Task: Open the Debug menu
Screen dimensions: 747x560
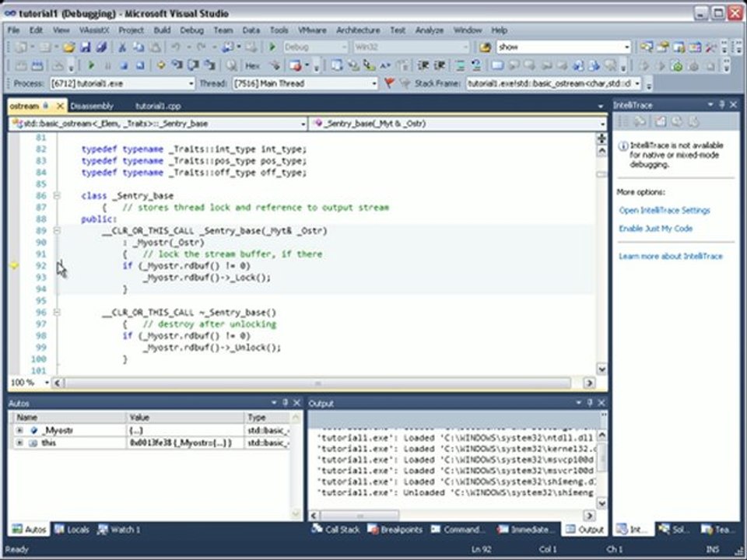Action: pos(191,30)
